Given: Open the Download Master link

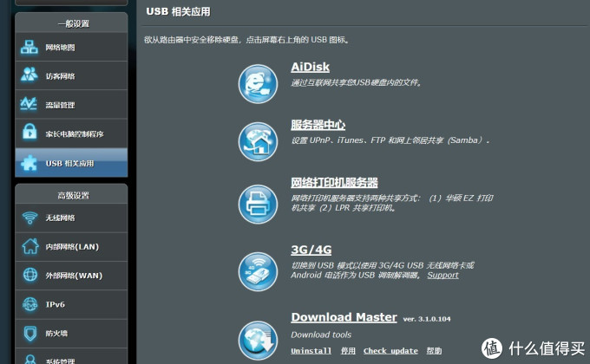Looking at the screenshot, I should 344,317.
